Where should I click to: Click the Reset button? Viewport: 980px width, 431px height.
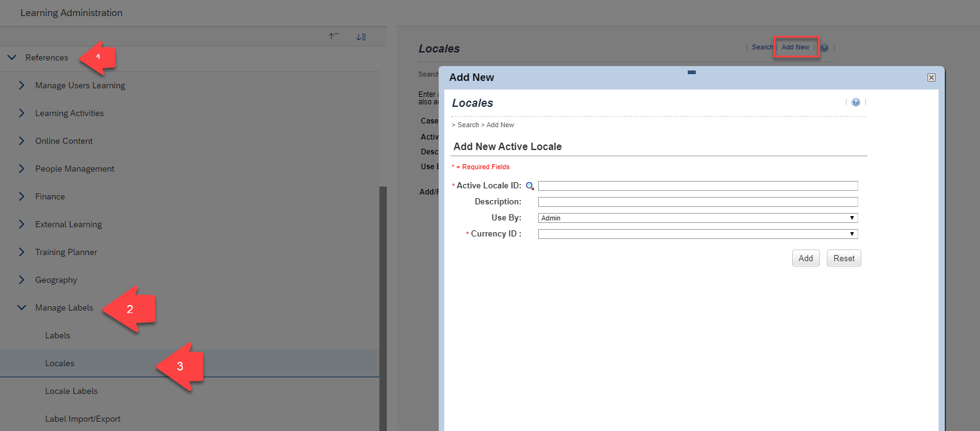[844, 258]
